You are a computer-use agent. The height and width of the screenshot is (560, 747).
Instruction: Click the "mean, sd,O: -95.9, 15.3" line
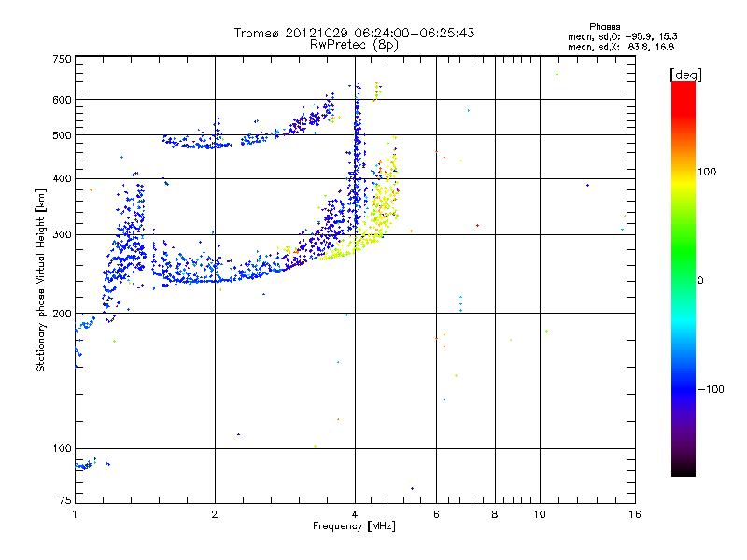[x=622, y=36]
